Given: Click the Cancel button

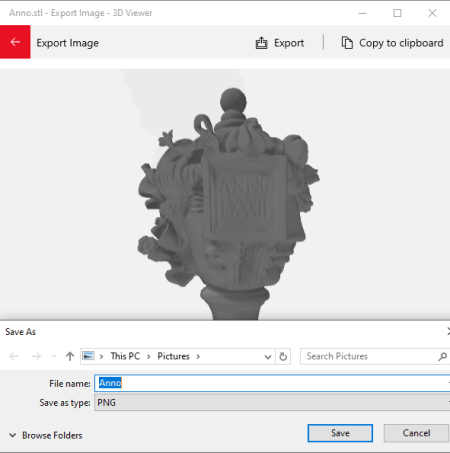Looking at the screenshot, I should [x=416, y=433].
